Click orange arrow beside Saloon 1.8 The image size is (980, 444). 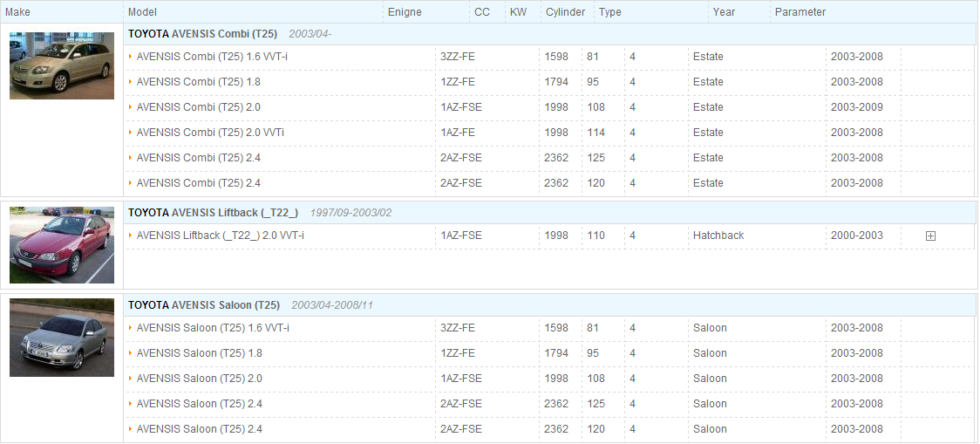point(131,353)
